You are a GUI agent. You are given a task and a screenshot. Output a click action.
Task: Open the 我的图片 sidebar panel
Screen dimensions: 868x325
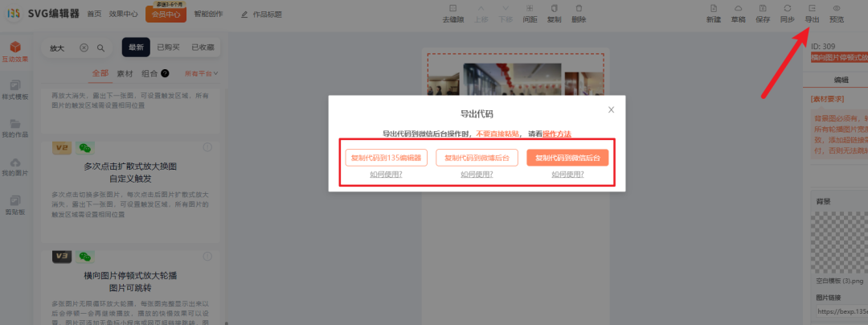15,167
